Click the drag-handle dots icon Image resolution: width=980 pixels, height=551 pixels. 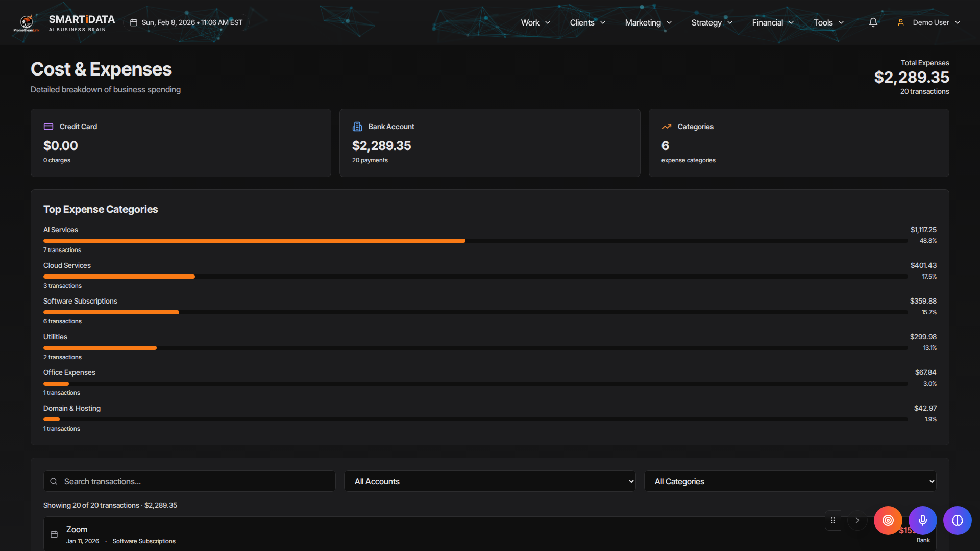click(x=833, y=520)
